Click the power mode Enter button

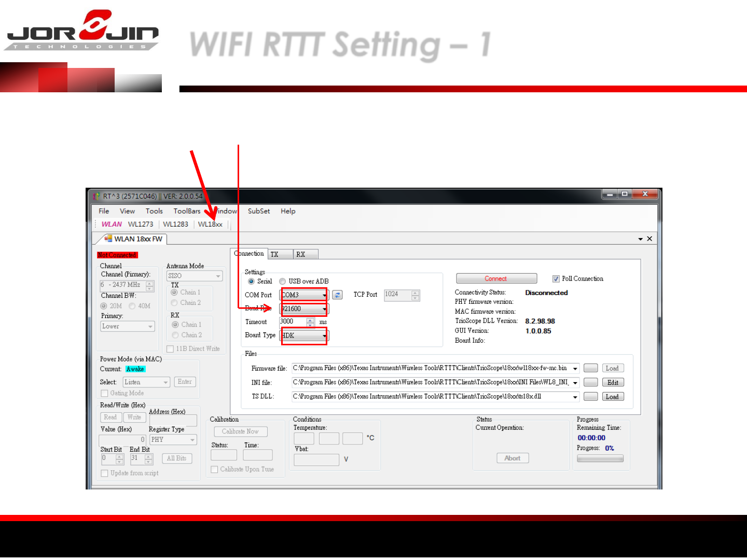point(185,382)
